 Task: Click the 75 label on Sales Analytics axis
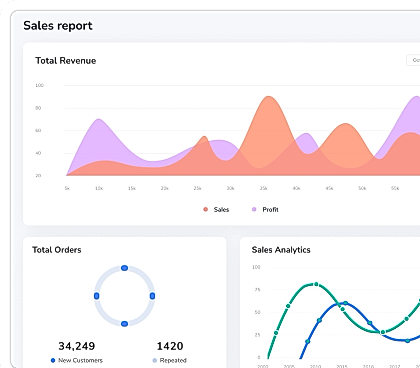(x=257, y=290)
